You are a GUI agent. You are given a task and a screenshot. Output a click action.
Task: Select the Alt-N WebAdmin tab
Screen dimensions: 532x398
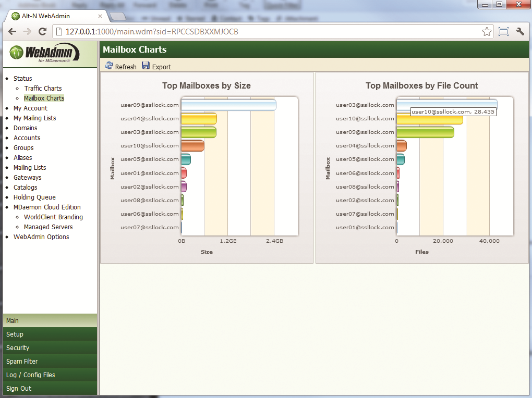click(x=56, y=16)
